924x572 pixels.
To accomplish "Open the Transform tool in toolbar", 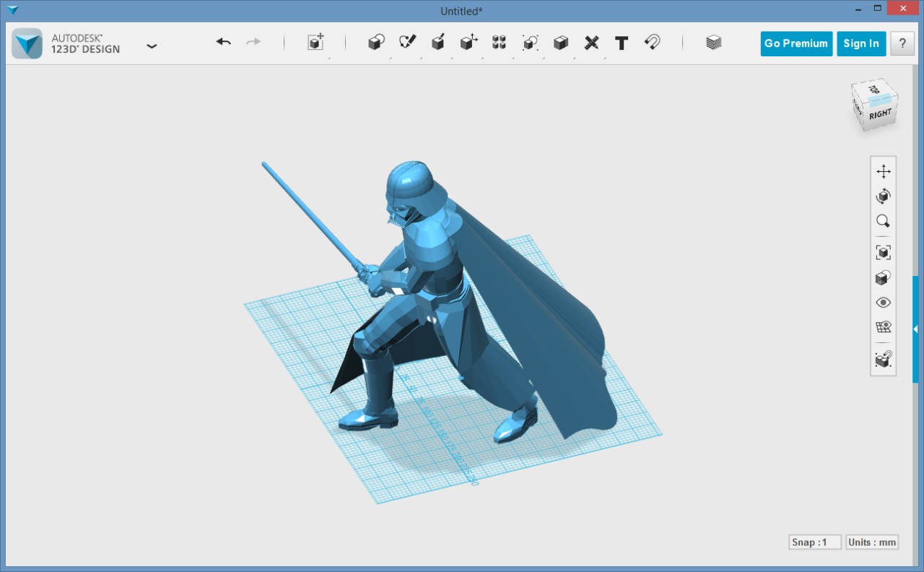I will pyautogui.click(x=315, y=43).
